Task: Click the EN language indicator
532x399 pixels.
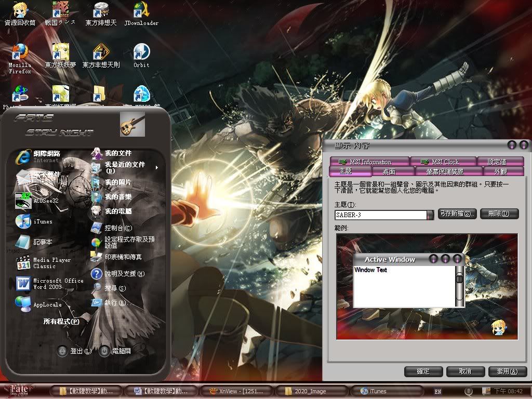Action: tap(438, 392)
